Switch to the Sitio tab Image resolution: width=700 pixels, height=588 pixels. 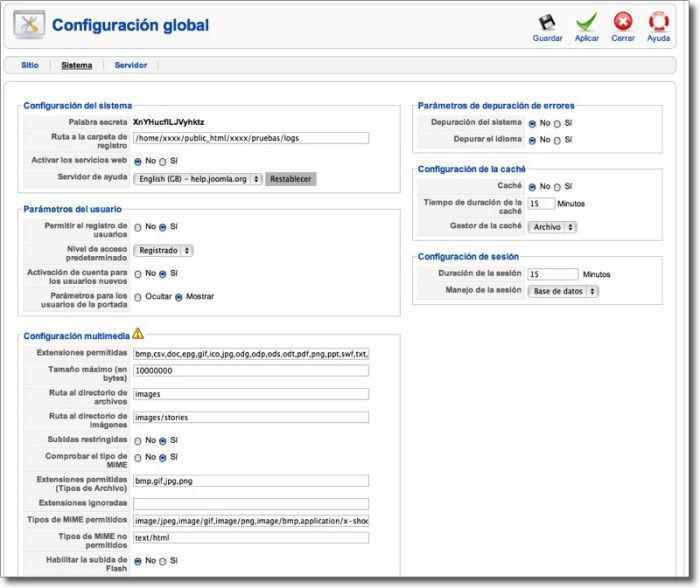[x=30, y=65]
